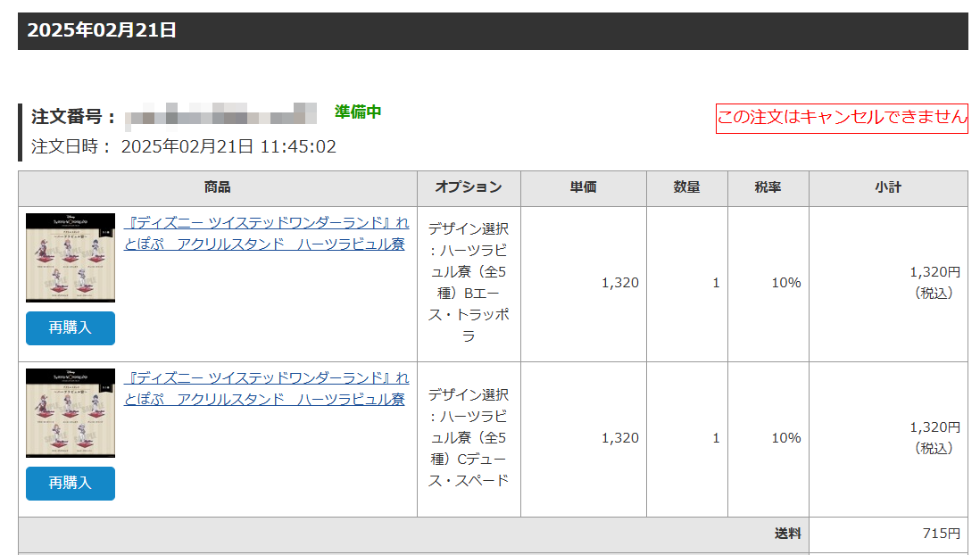
Task: Click the 10% tax rate in the Cデュース・スペード row
Action: [x=786, y=438]
